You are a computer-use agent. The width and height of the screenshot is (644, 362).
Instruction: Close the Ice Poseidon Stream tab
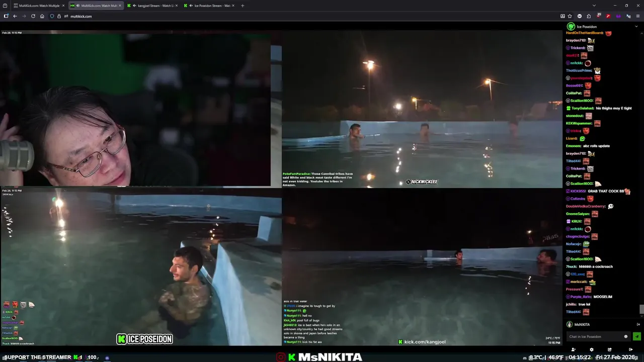click(x=232, y=6)
